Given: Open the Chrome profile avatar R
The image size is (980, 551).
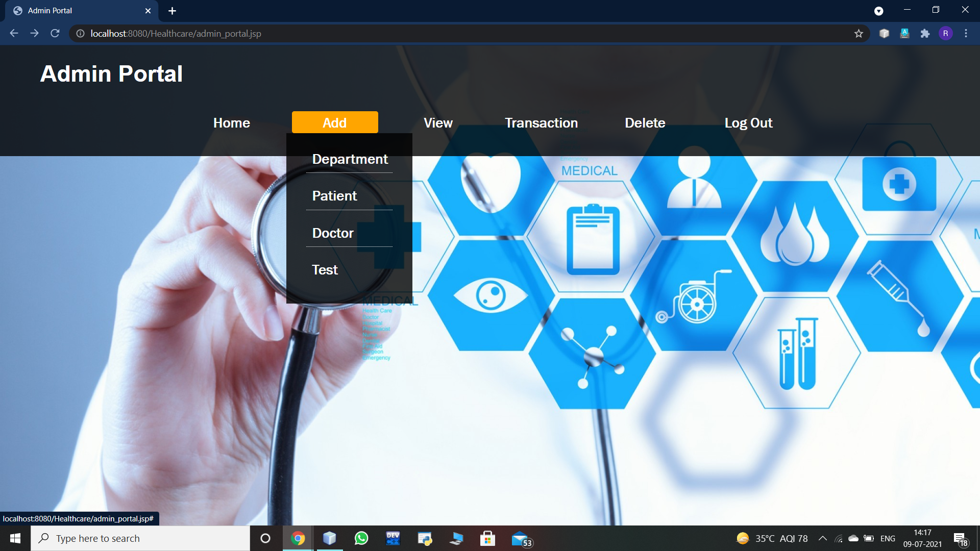Looking at the screenshot, I should click(945, 33).
